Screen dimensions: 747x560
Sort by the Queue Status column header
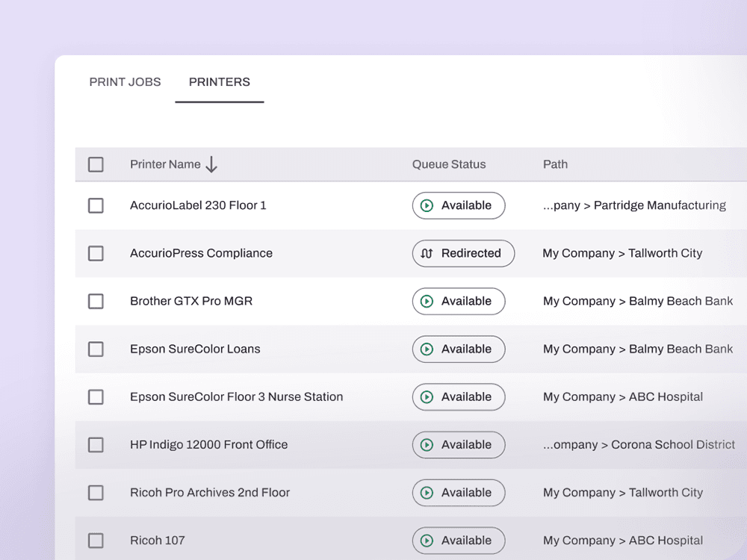point(449,164)
